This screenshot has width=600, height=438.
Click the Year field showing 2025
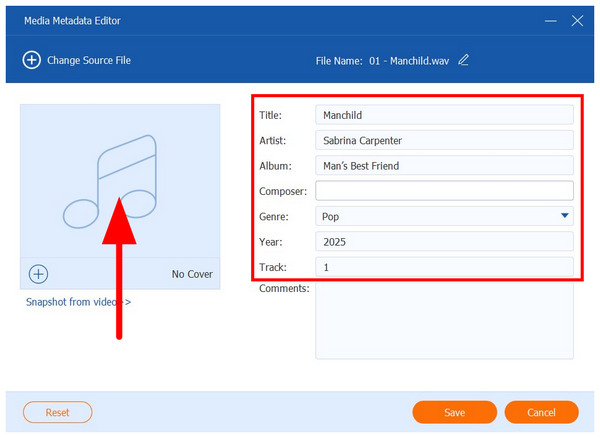(444, 241)
